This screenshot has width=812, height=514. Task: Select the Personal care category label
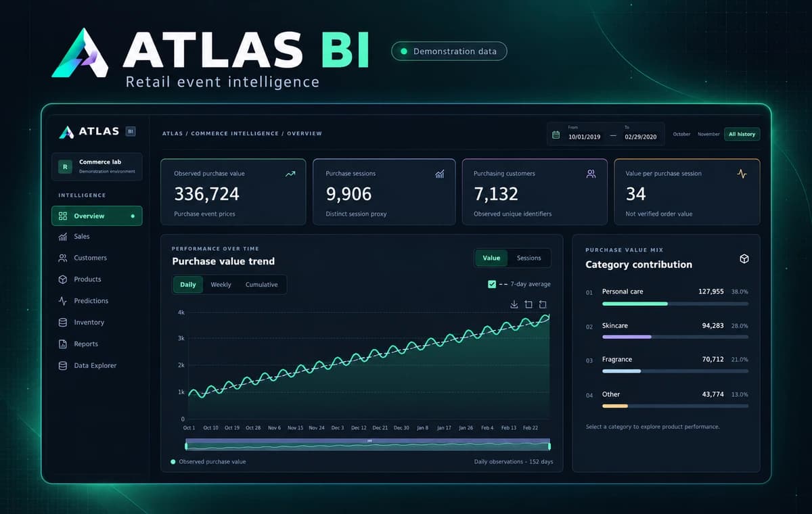pyautogui.click(x=623, y=291)
